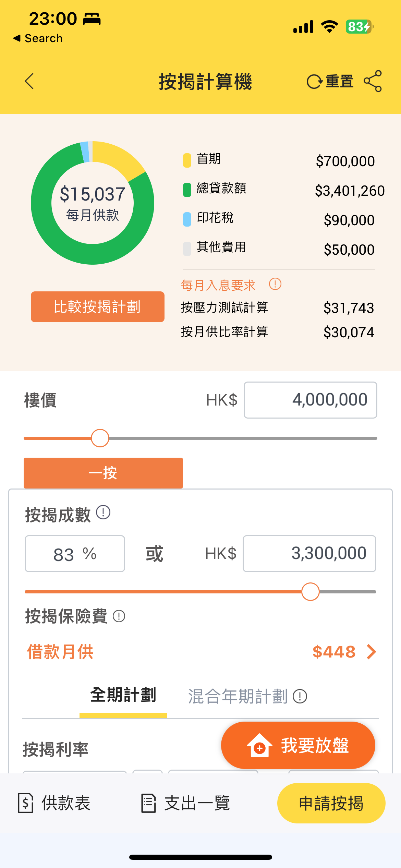Reset calculator with 重置 icon
This screenshot has width=401, height=868.
pos(330,82)
